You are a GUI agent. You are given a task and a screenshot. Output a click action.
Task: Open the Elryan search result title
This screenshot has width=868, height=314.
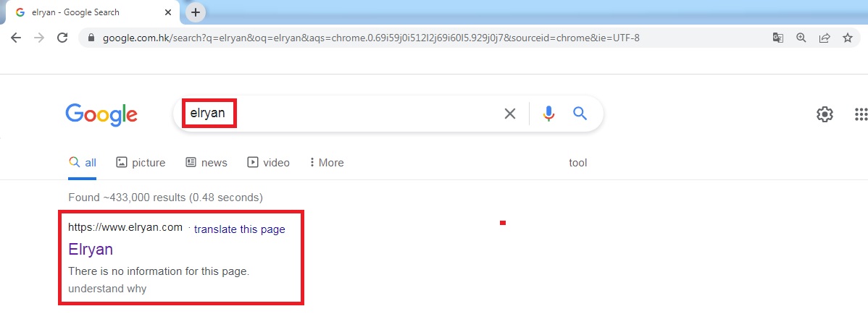coord(91,250)
